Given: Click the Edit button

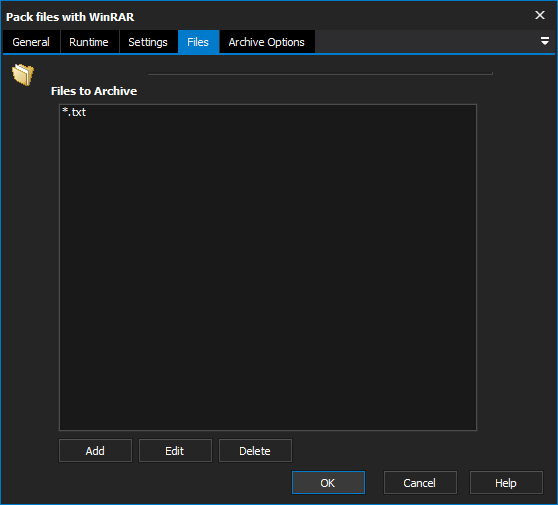Looking at the screenshot, I should click(x=175, y=451).
